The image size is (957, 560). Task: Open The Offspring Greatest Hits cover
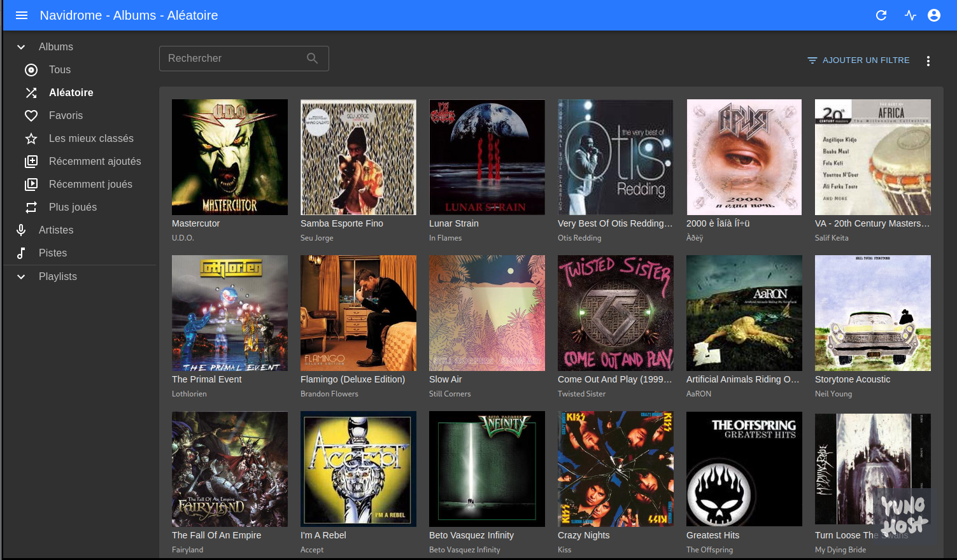pos(744,469)
